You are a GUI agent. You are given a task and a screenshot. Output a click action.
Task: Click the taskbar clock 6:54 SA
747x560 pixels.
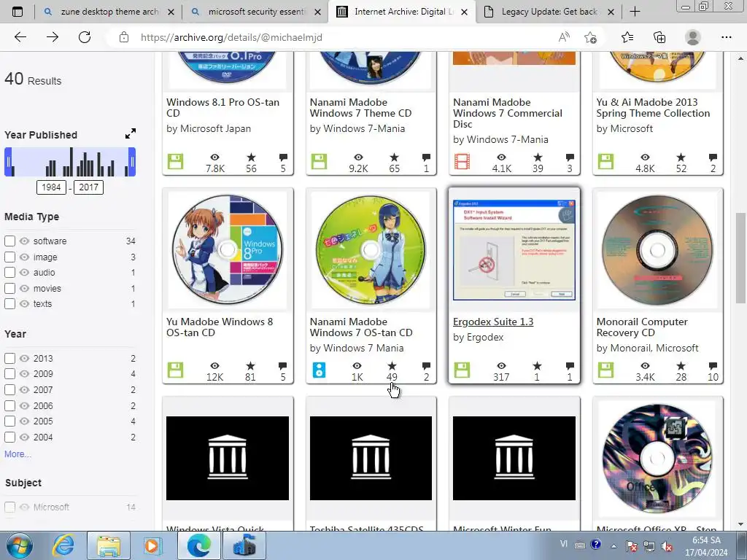coord(706,545)
